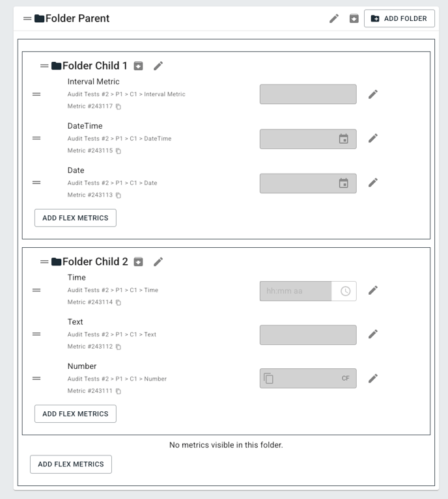Click drag handle beside Text metric
The width and height of the screenshot is (448, 499).
(x=36, y=334)
